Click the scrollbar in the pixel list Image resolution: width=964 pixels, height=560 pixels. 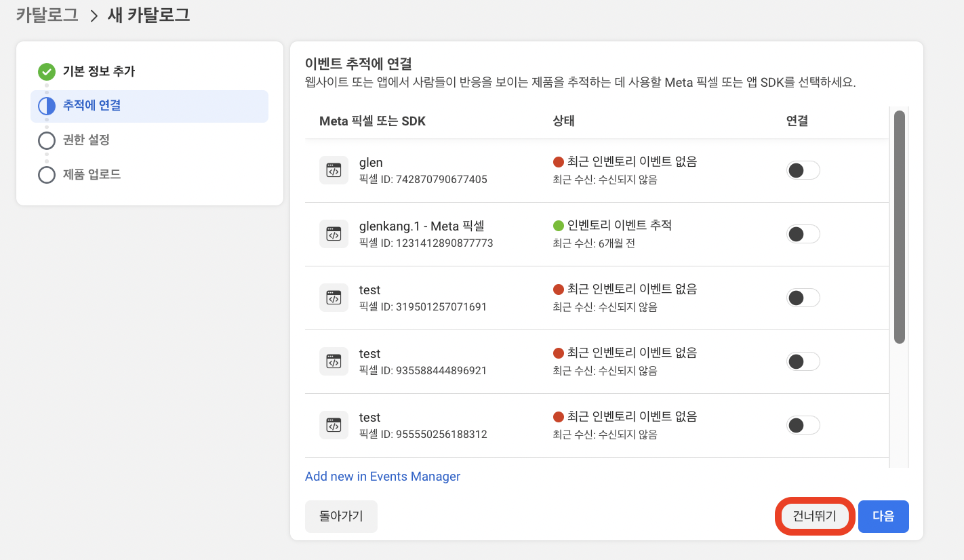point(900,224)
